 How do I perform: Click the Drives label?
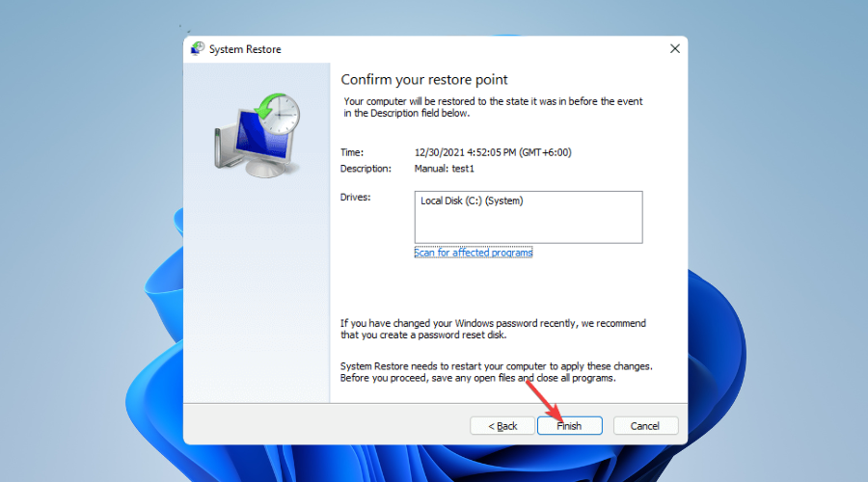[x=355, y=197]
